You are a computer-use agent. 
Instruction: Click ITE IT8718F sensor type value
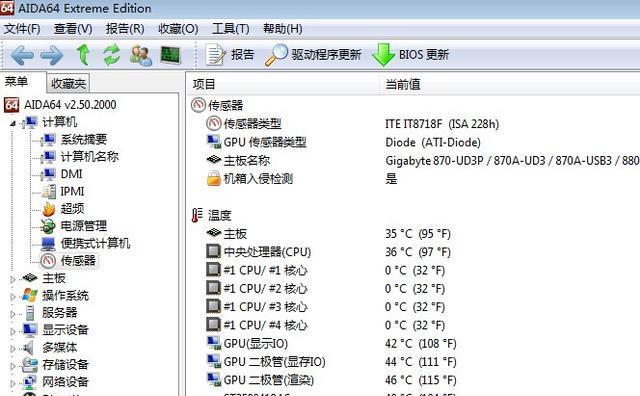pyautogui.click(x=442, y=124)
